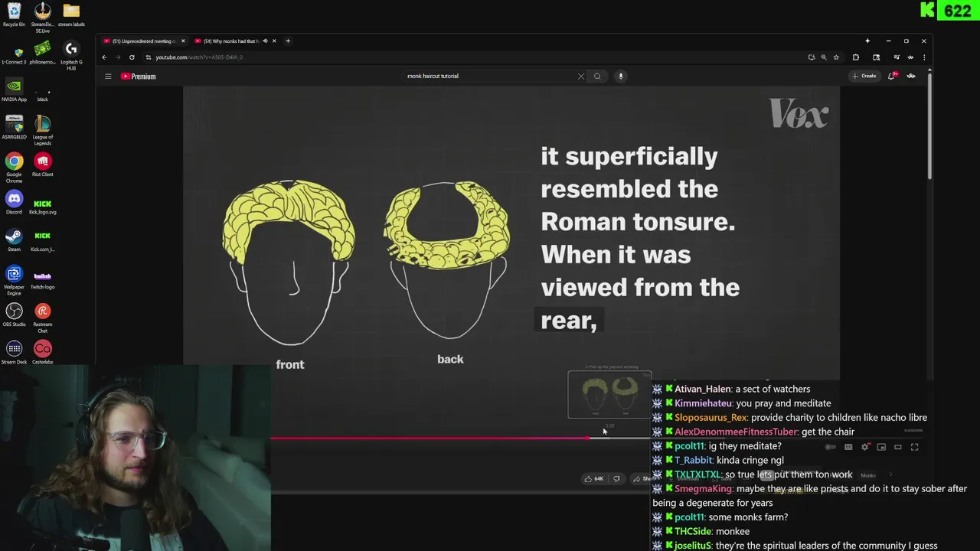Launch OBS Studio
This screenshot has width=980, height=551.
point(14,315)
